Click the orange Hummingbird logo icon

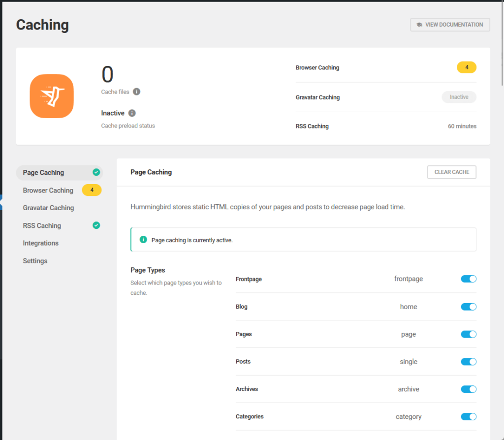pos(52,96)
